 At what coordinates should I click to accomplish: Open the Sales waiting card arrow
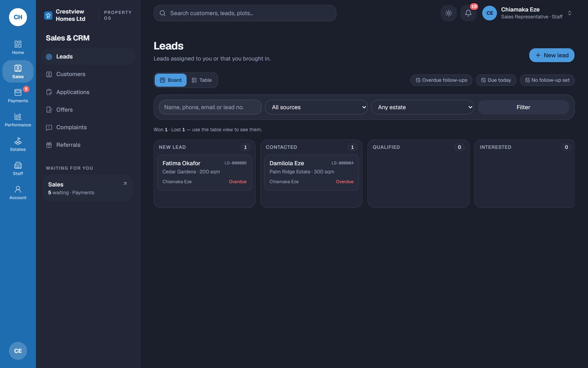125,184
